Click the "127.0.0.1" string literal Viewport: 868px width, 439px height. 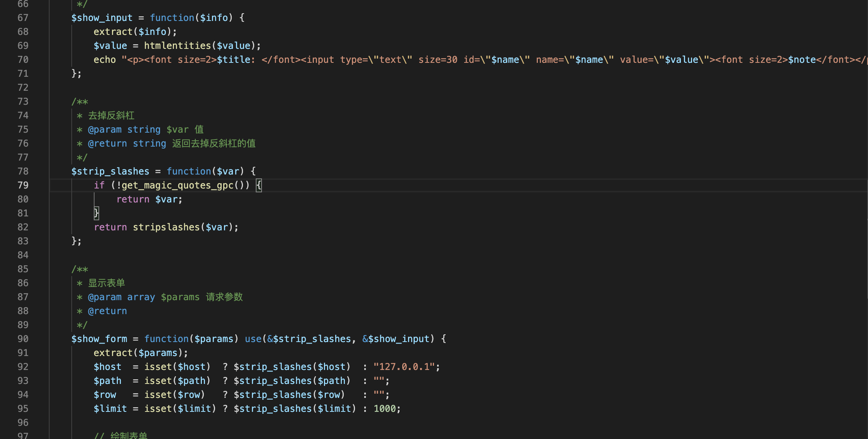(404, 367)
